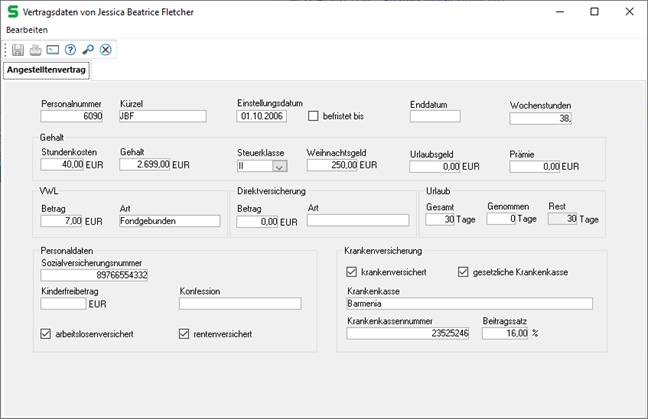This screenshot has width=648, height=419.
Task: Toggle 'gesetzliche Krankenkasse' checkbox
Action: [x=464, y=271]
